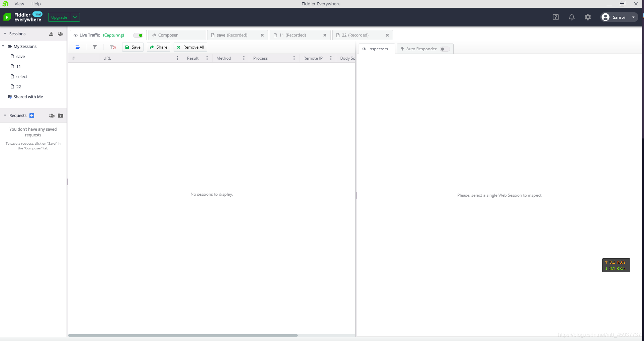Click the Requests share-with-users icon
The height and width of the screenshot is (341, 644).
52,116
